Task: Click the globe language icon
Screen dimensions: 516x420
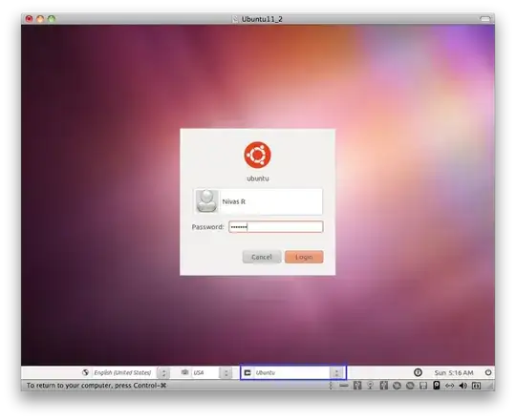Action: 86,372
